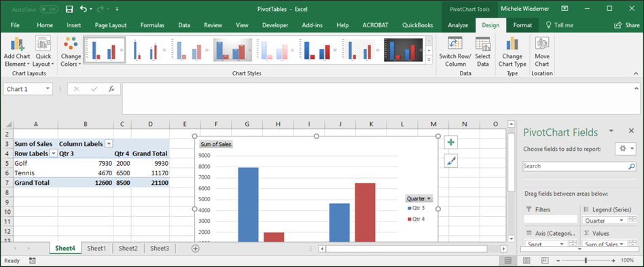Click the macro recording status bar icon
The image size is (644, 267).
tap(33, 260)
